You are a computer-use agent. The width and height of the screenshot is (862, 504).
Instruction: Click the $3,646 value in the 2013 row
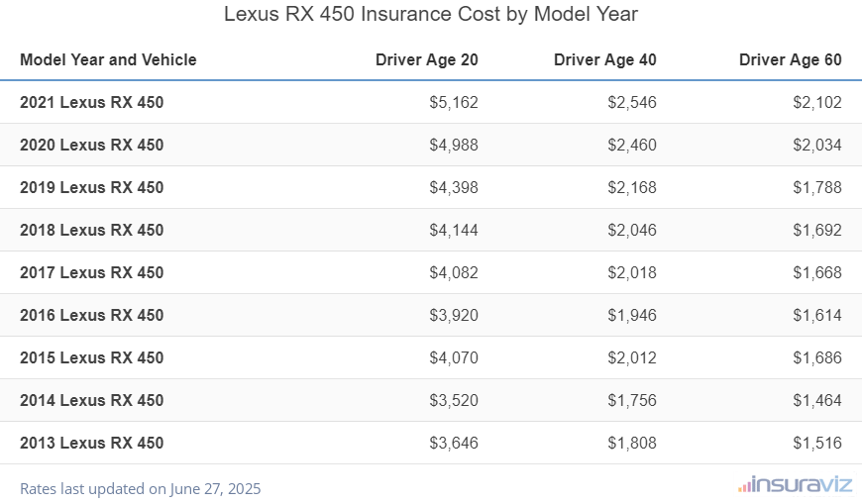(x=454, y=443)
